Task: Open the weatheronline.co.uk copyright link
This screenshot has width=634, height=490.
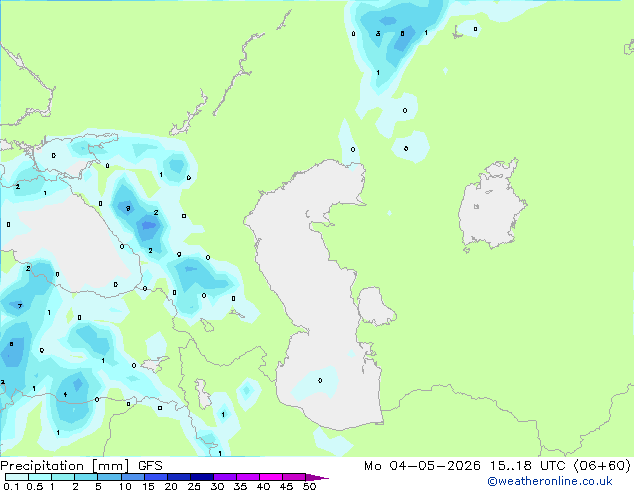Action: click(550, 481)
